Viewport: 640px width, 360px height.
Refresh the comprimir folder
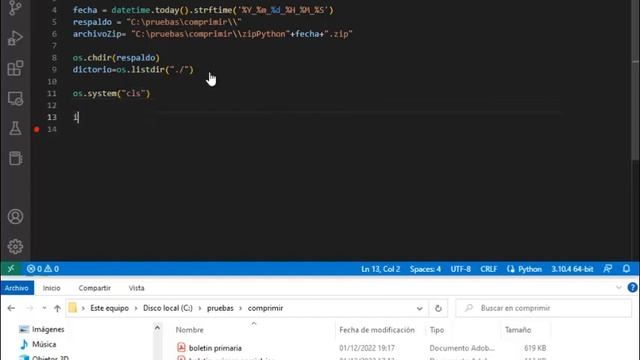(438, 309)
